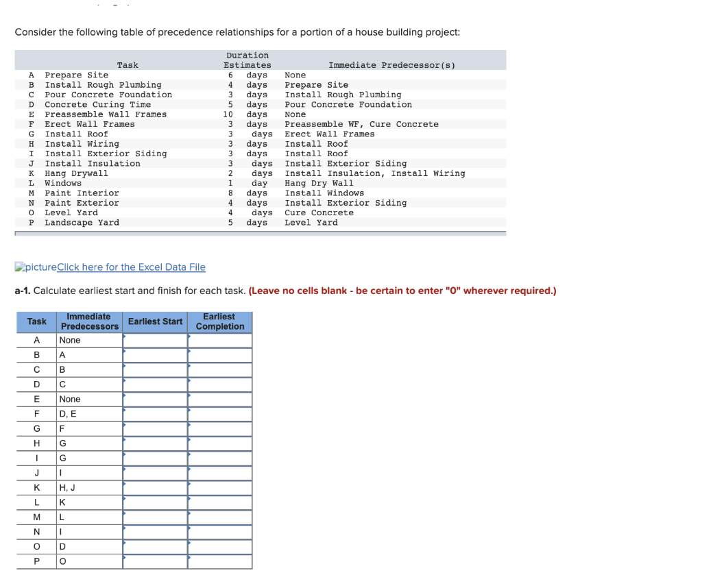This screenshot has height=588, width=702.
Task: Select Earliest Completion field for task A
Action: 220,341
